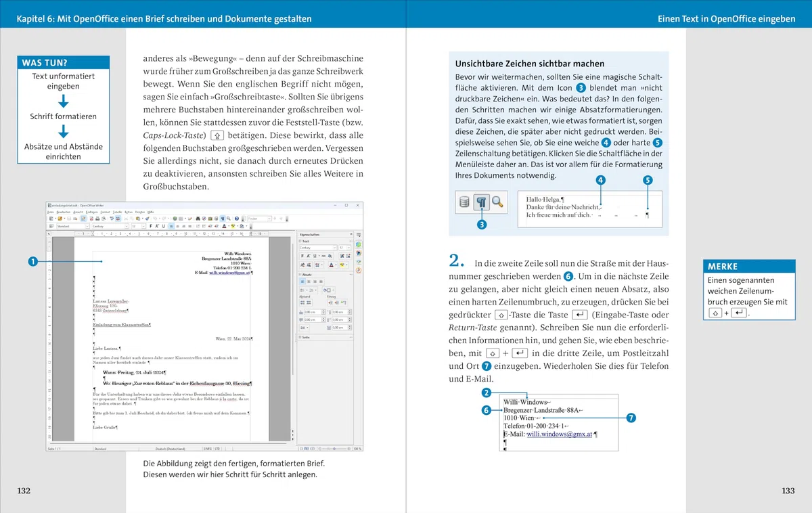Toggle italic K in the formatting toolbar
Viewport: 812px width, 513px height.
click(157, 226)
